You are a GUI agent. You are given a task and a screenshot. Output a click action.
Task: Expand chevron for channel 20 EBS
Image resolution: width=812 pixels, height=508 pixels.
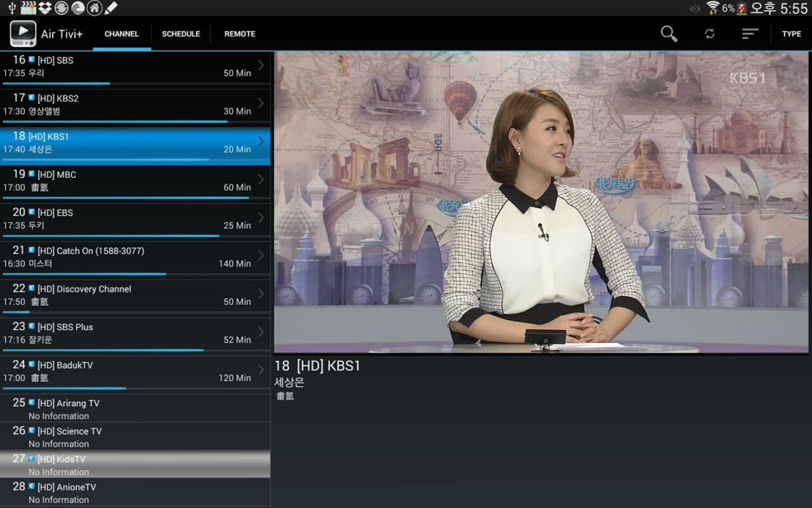(x=261, y=217)
